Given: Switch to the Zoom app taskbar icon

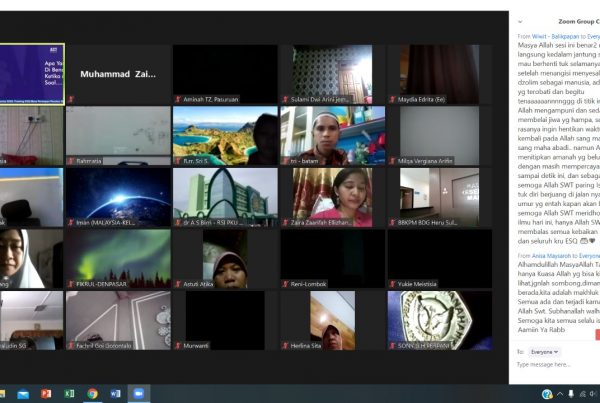Looking at the screenshot, I should pyautogui.click(x=138, y=393).
